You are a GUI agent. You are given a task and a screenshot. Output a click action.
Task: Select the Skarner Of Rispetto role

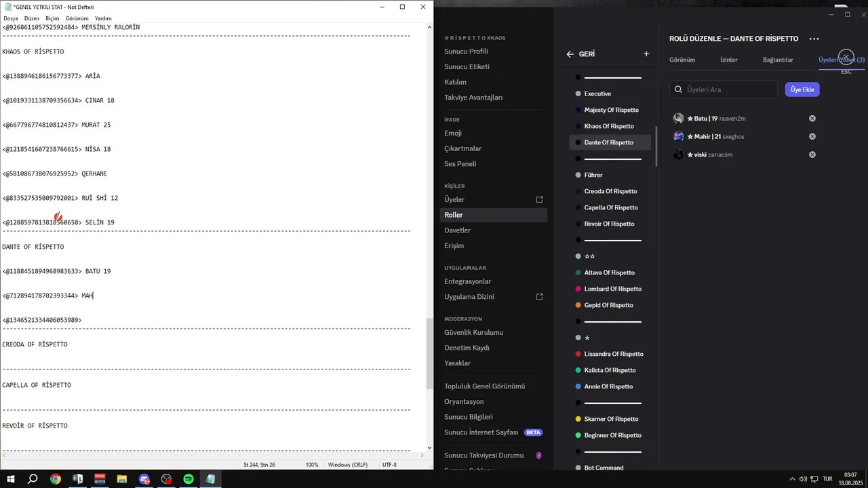click(610, 419)
